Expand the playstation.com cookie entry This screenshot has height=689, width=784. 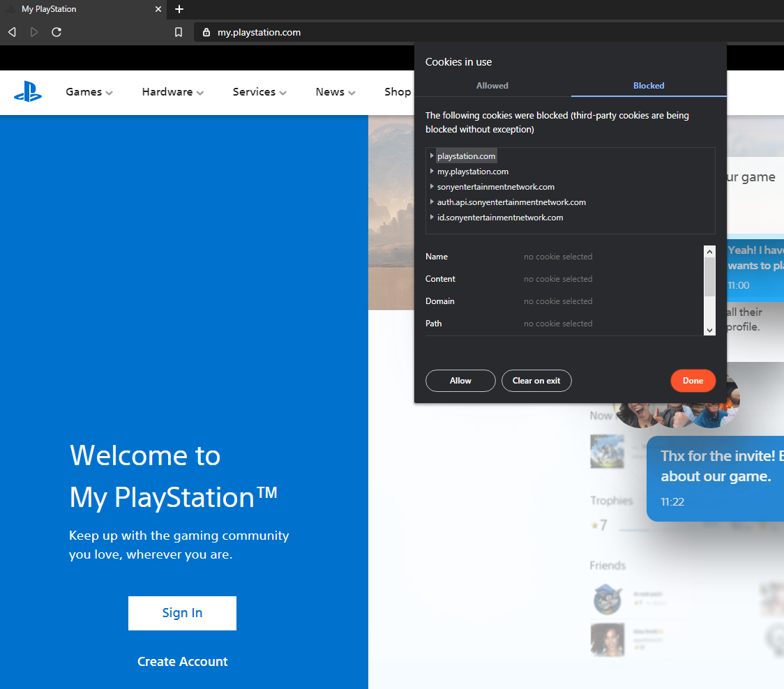click(x=432, y=156)
